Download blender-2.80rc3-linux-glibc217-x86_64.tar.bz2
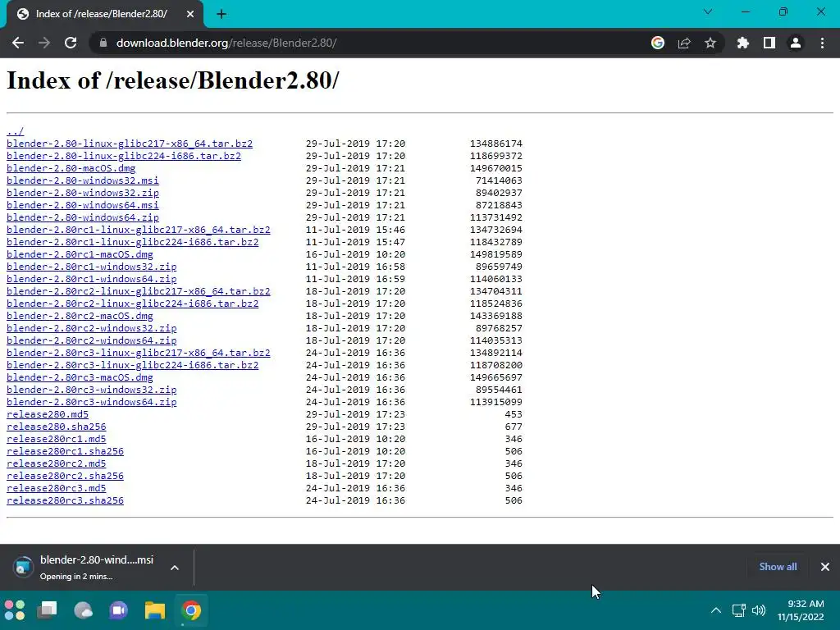 click(x=138, y=353)
